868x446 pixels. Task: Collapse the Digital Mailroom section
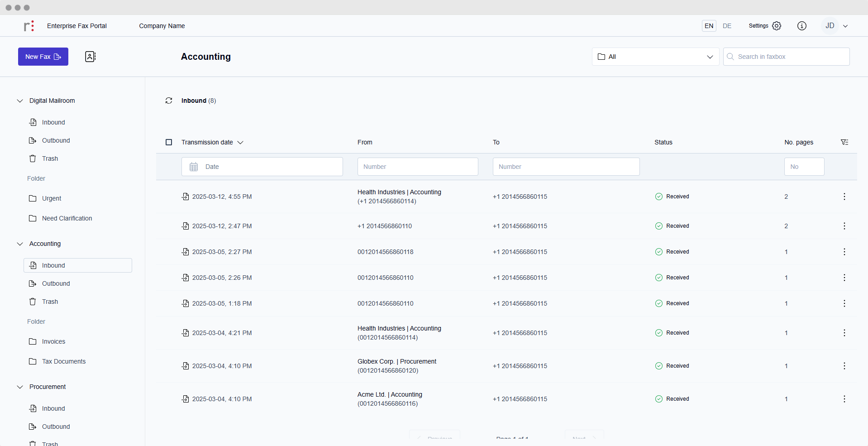click(x=20, y=101)
